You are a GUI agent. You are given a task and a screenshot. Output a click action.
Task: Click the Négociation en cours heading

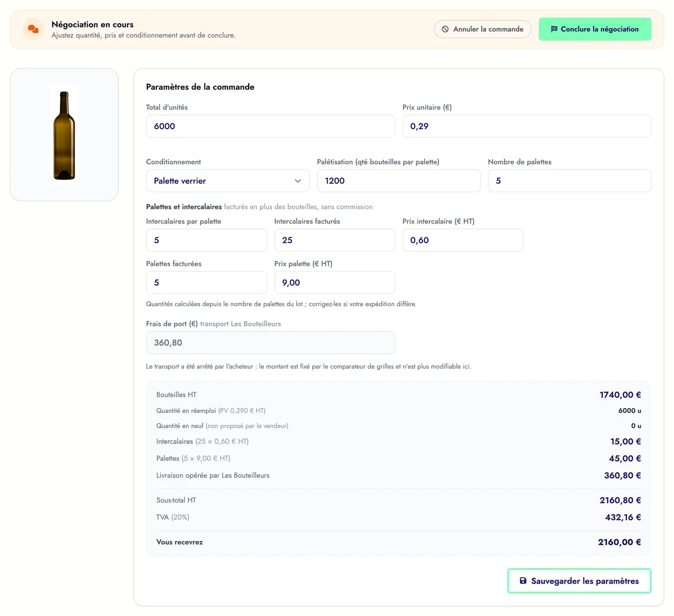(92, 24)
